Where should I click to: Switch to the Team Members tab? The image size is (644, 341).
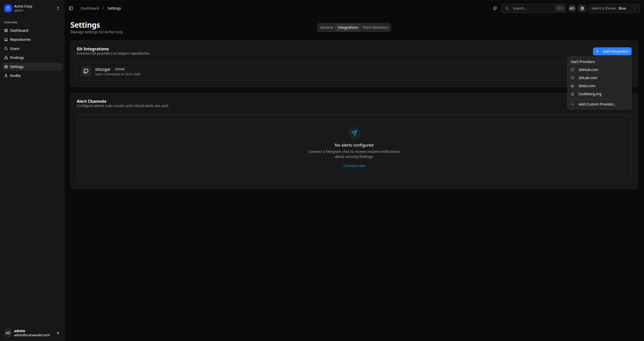(375, 27)
